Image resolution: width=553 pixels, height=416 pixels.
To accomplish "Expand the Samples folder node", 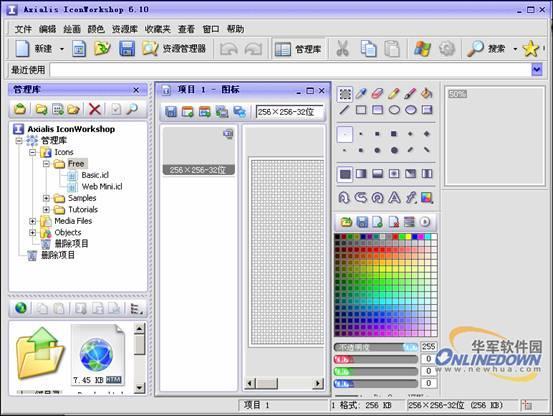I will pos(46,198).
